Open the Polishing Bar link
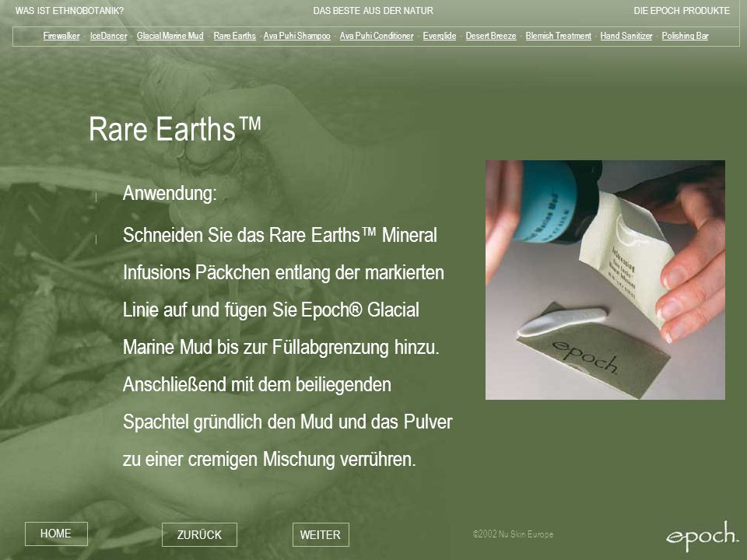Screen dimensions: 747x560 tap(685, 36)
